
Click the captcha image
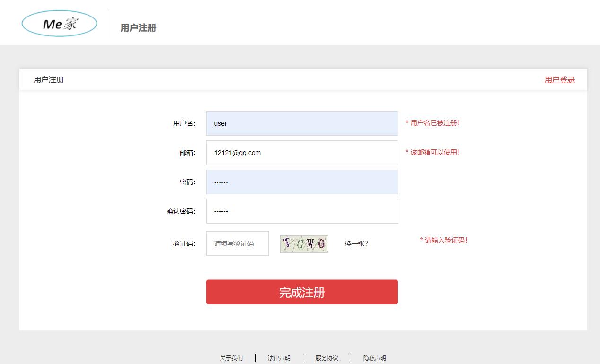click(304, 243)
